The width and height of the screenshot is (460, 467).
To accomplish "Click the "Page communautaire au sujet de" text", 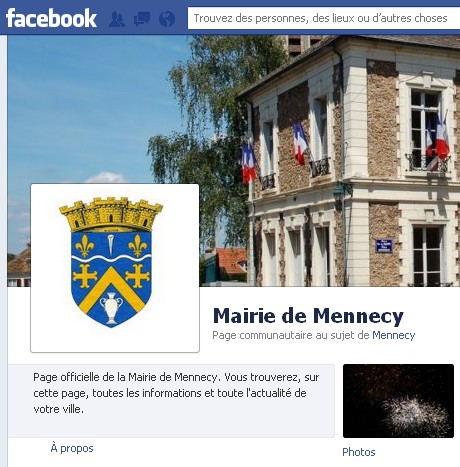I will click(x=291, y=335).
